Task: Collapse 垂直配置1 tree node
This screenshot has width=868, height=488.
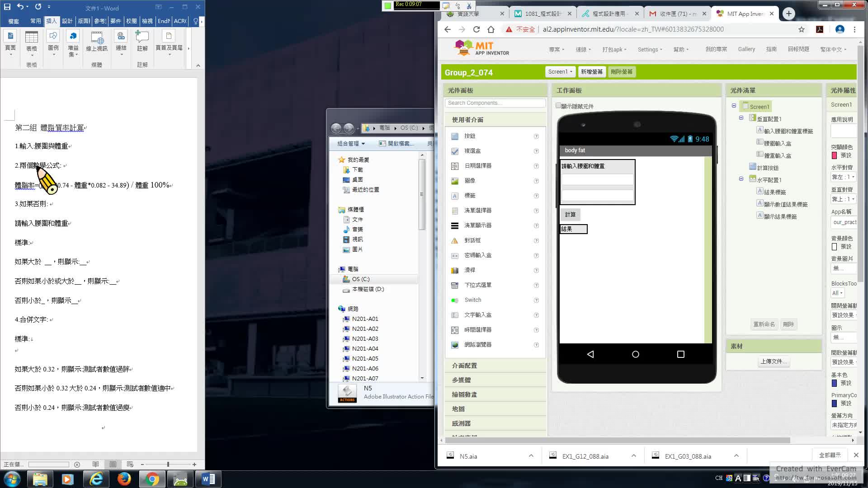Action: [x=741, y=118]
